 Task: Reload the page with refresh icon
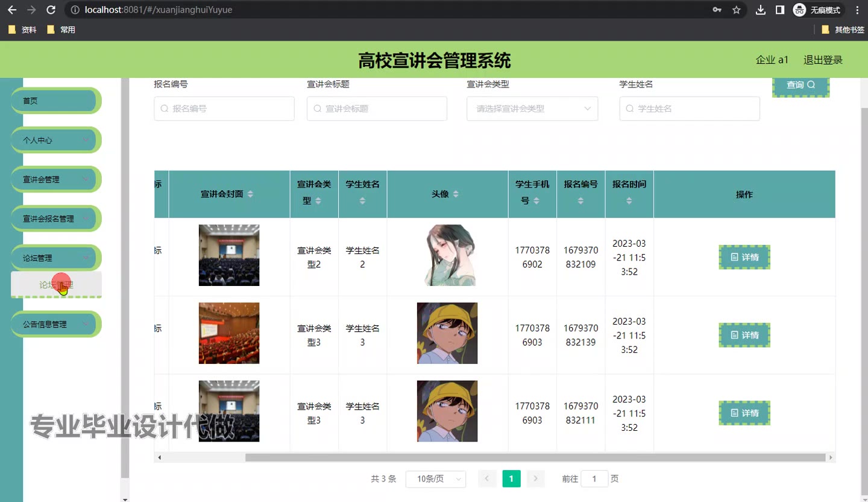[51, 10]
